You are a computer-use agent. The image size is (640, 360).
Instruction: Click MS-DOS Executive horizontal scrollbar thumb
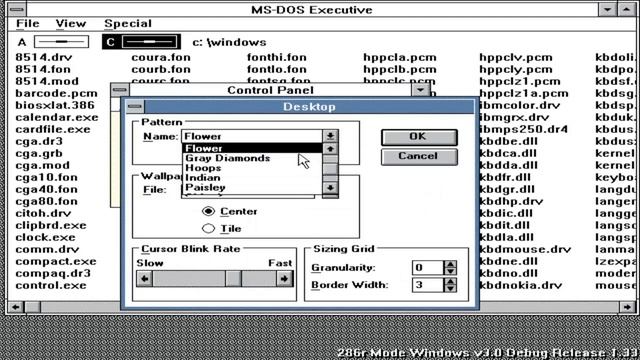pyautogui.click(x=33, y=307)
